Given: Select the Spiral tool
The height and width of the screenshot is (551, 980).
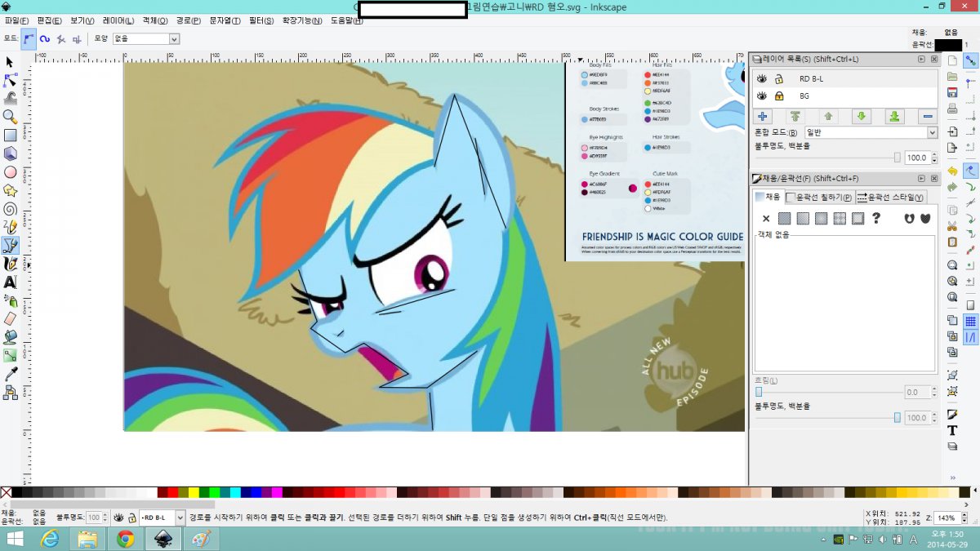Looking at the screenshot, I should pos(10,208).
